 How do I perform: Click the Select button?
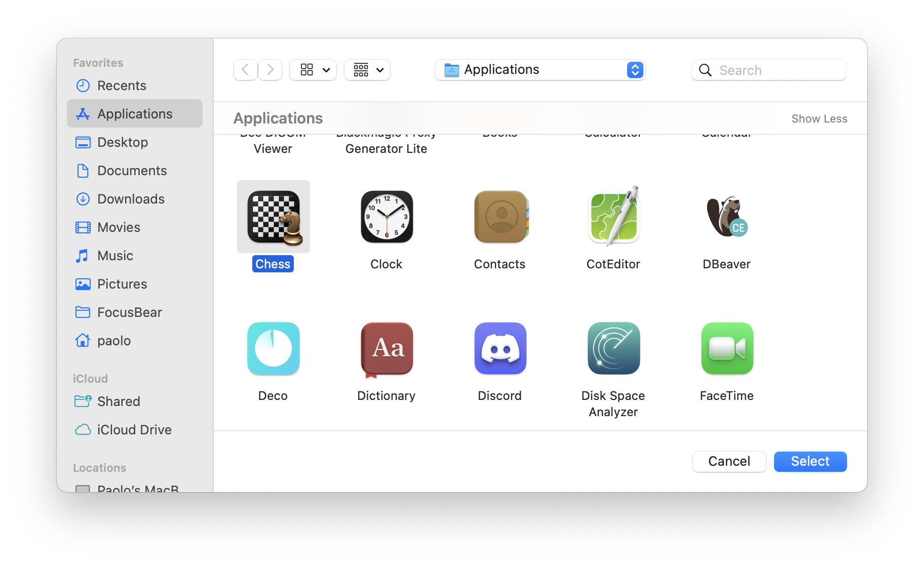click(x=810, y=461)
